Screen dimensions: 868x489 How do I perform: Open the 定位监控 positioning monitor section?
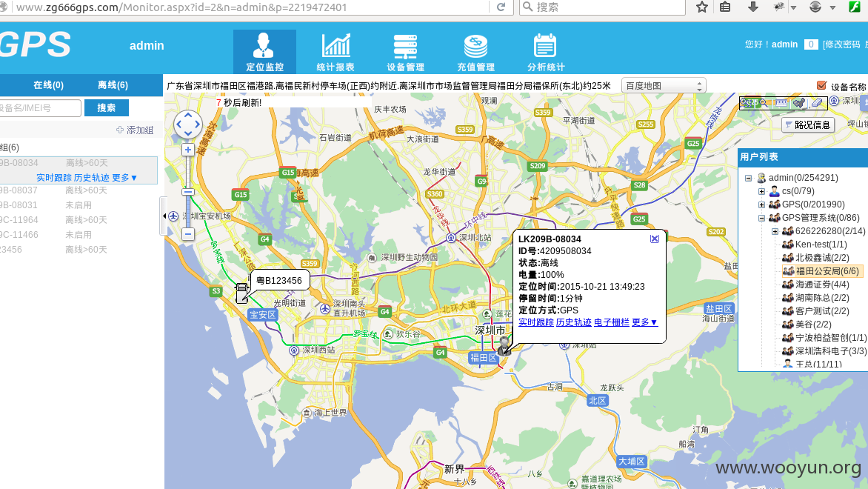coord(264,52)
